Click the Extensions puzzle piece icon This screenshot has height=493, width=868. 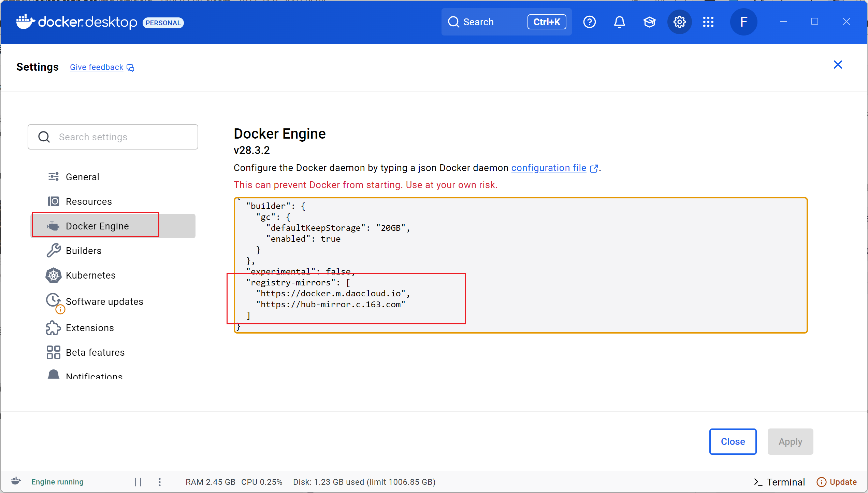click(53, 328)
